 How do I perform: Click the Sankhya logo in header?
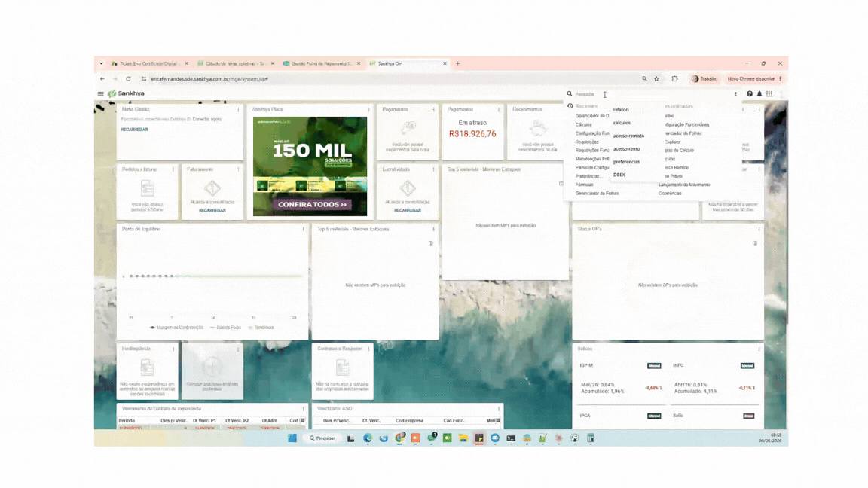(127, 93)
